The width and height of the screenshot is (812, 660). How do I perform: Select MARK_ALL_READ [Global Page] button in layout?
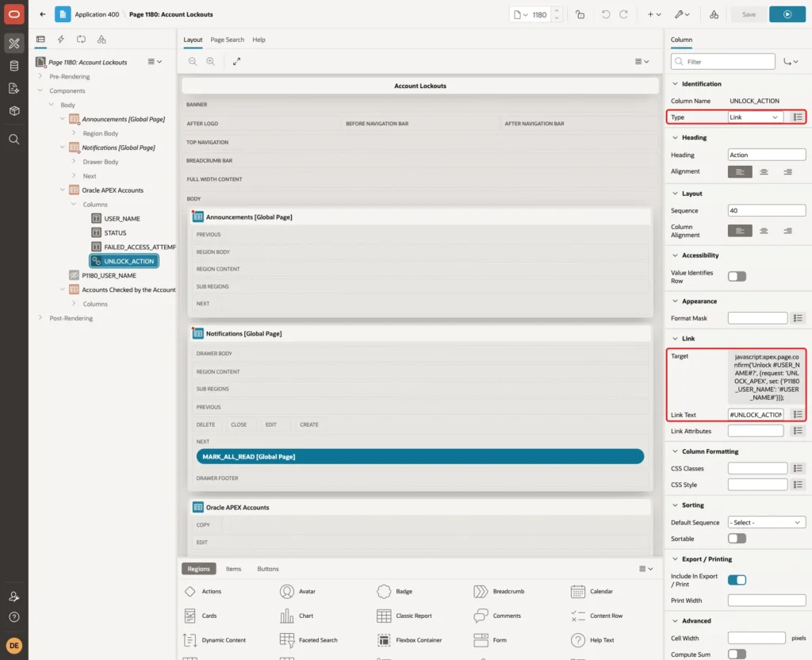coord(420,456)
